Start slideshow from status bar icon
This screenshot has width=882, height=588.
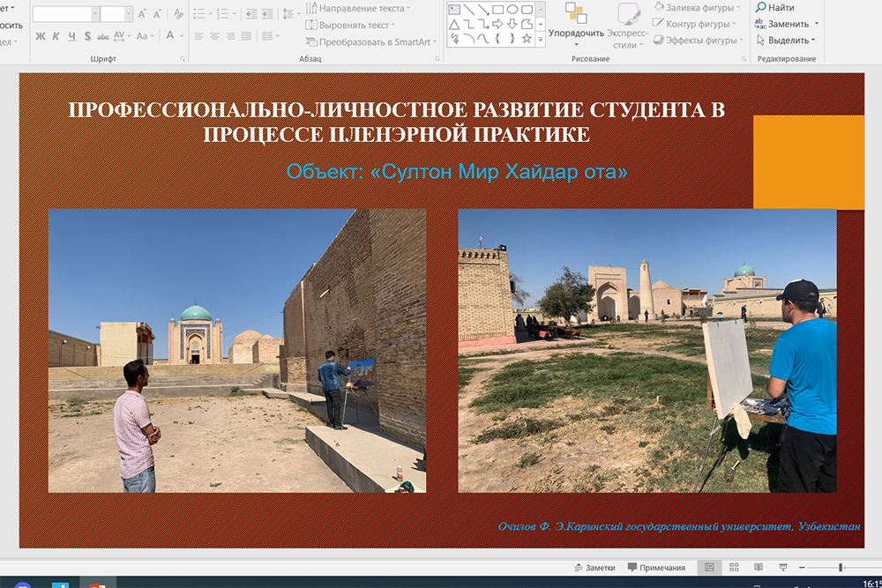(782, 567)
